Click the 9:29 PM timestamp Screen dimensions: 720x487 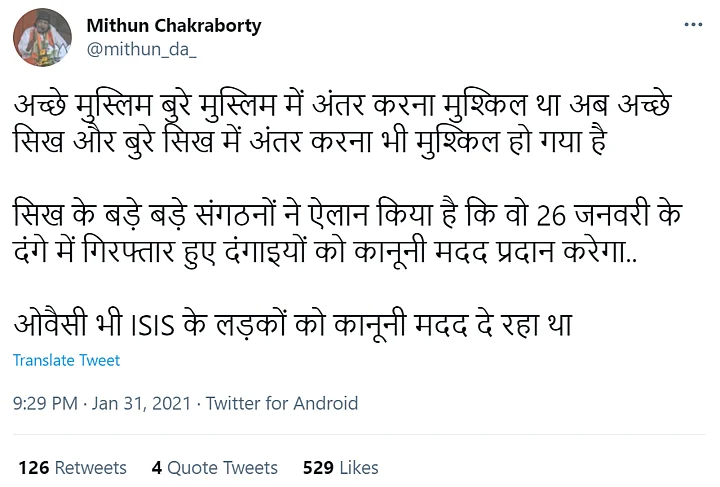click(47, 404)
